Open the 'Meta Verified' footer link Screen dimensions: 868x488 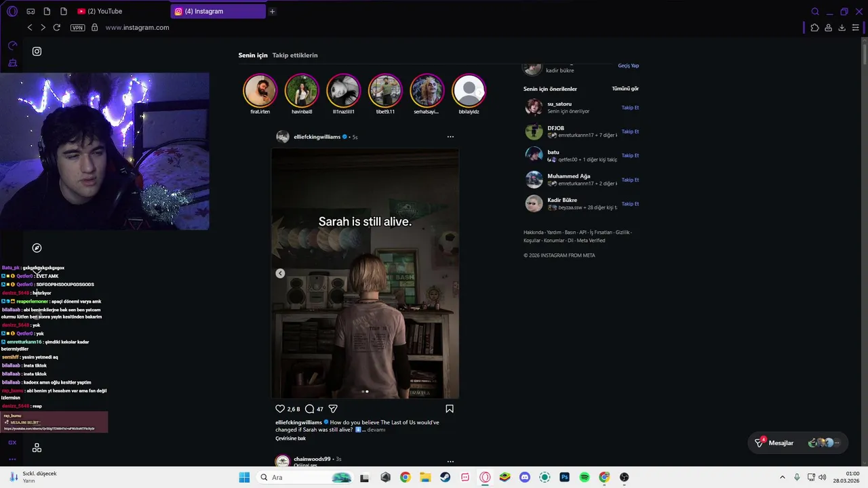point(591,241)
